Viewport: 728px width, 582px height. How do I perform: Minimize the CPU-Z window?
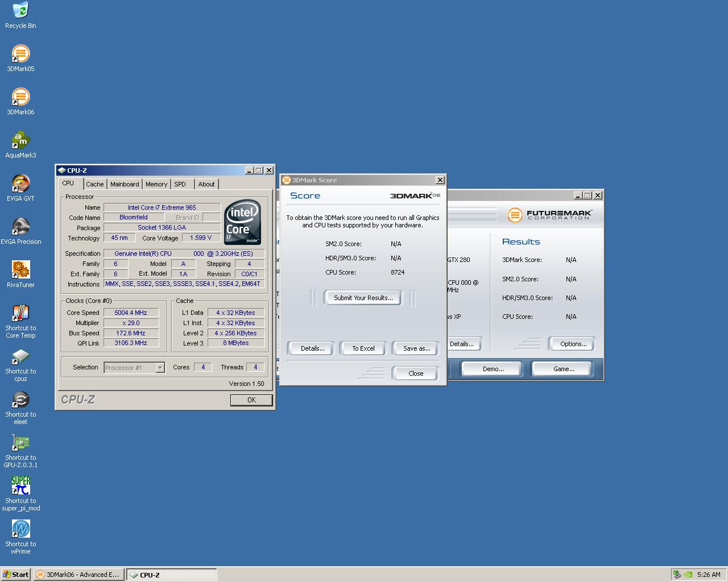(249, 171)
